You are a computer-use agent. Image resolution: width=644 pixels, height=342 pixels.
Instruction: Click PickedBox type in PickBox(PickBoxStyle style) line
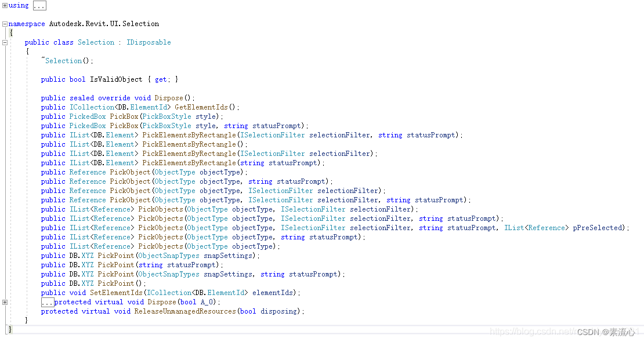[x=88, y=117]
